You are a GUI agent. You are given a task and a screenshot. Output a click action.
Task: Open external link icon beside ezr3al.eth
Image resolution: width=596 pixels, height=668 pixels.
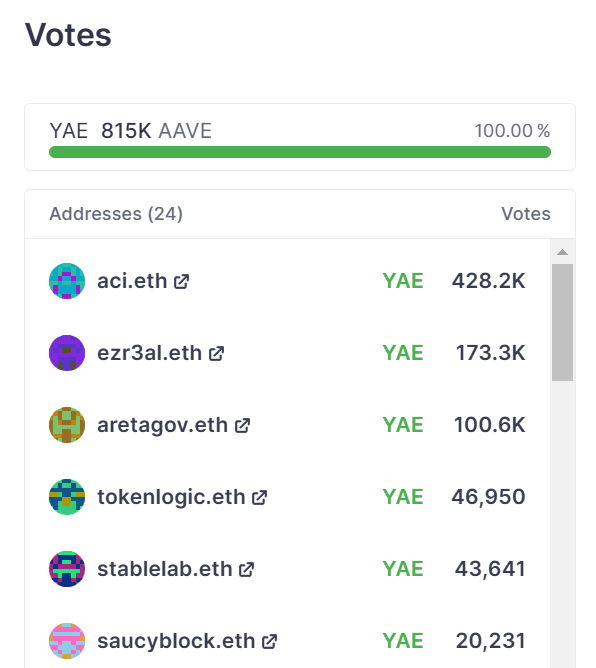(x=216, y=354)
